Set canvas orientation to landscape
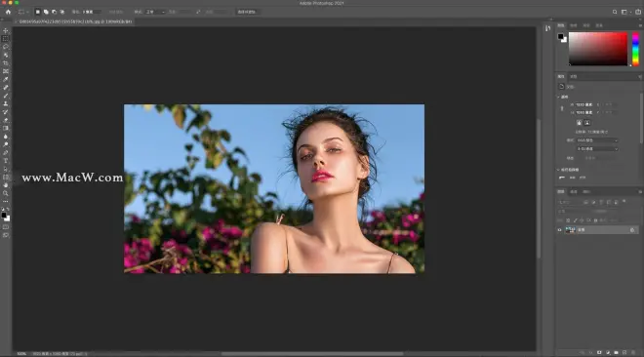644x357 pixels. [x=587, y=122]
